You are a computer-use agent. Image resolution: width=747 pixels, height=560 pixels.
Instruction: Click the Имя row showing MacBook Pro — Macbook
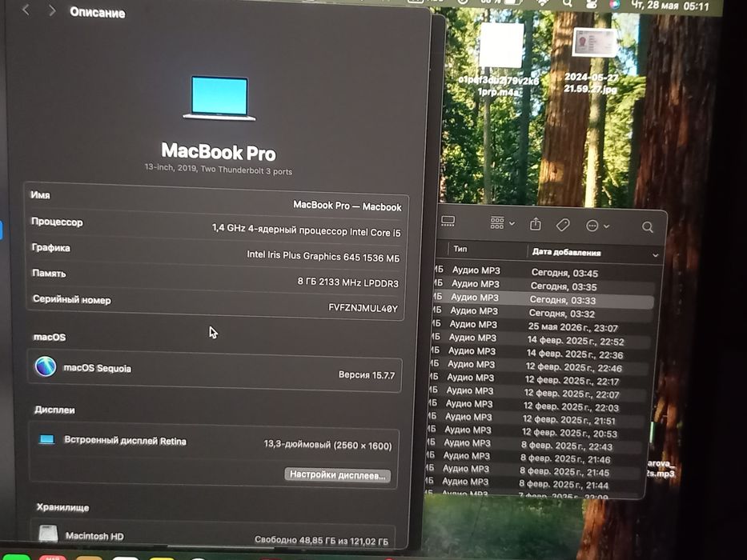coord(217,201)
